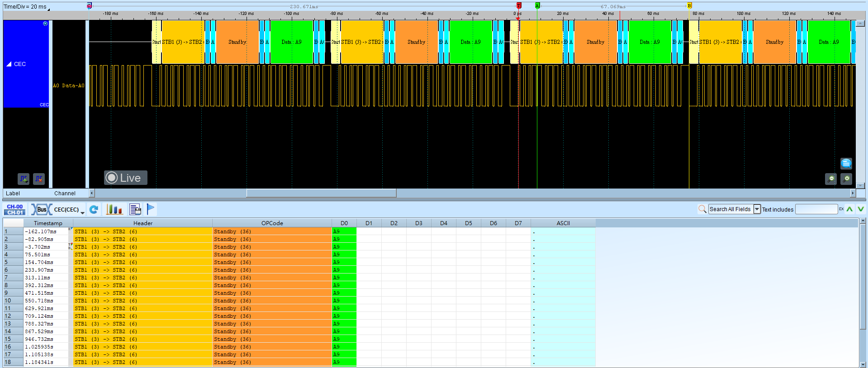Open the CEC(CEC) bus dropdown
Image resolution: width=868 pixels, height=368 pixels.
pyautogui.click(x=82, y=212)
